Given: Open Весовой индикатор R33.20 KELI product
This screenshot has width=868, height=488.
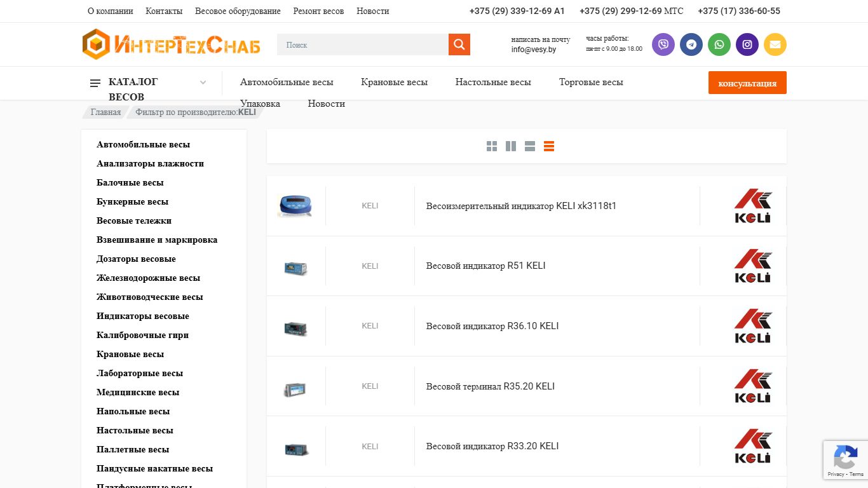Looking at the screenshot, I should pyautogui.click(x=492, y=446).
